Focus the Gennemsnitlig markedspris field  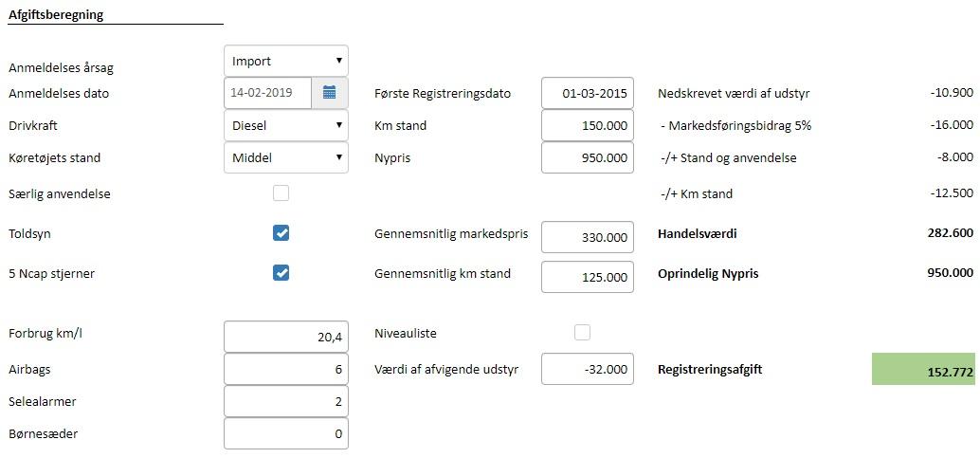tap(587, 237)
